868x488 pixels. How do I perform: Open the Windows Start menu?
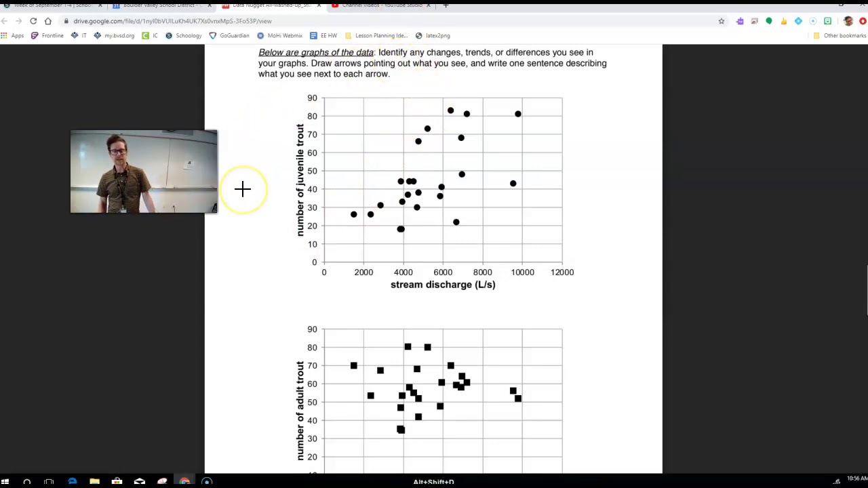click(5, 482)
